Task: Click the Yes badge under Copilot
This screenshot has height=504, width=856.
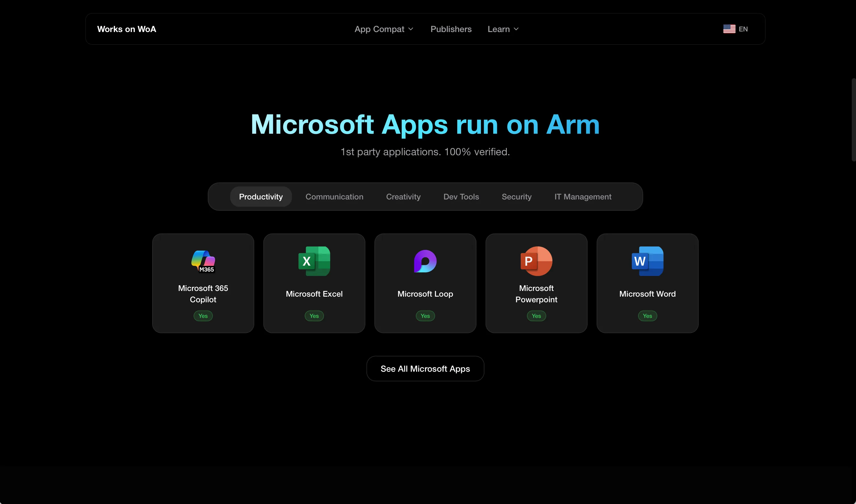Action: (203, 316)
